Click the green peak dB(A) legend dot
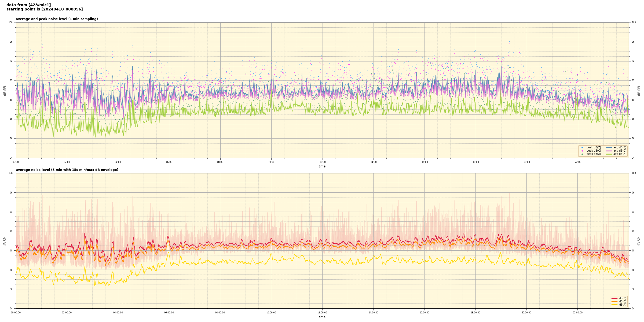This screenshot has height=322, width=644. [x=582, y=154]
